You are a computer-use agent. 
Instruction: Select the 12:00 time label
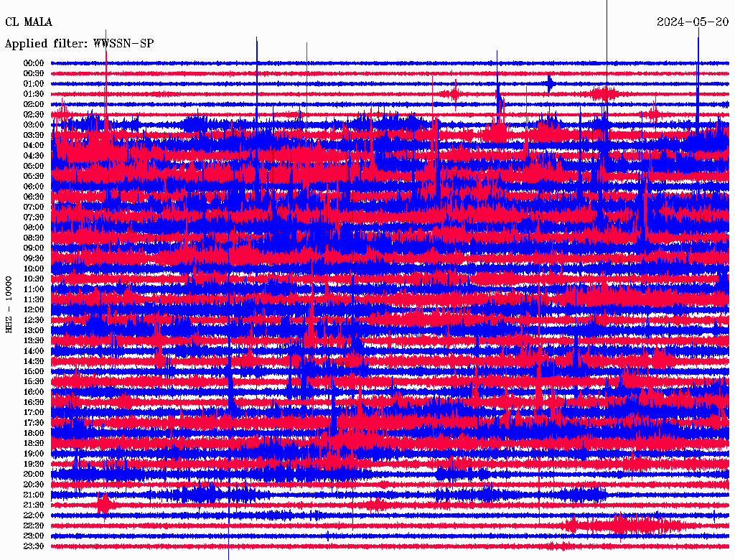(34, 310)
